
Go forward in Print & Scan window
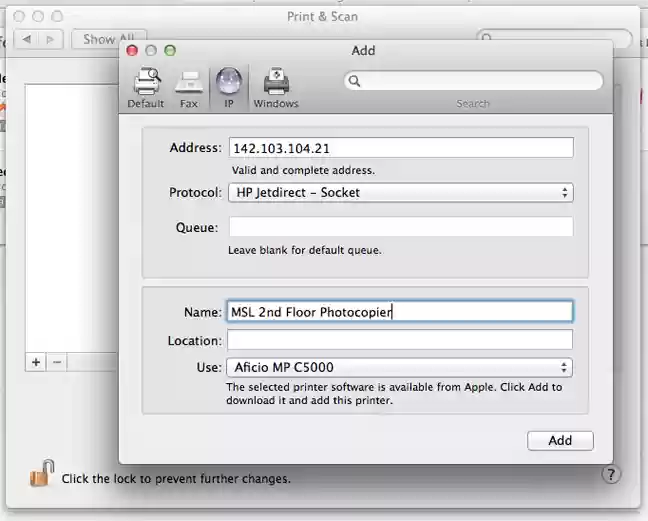50,40
